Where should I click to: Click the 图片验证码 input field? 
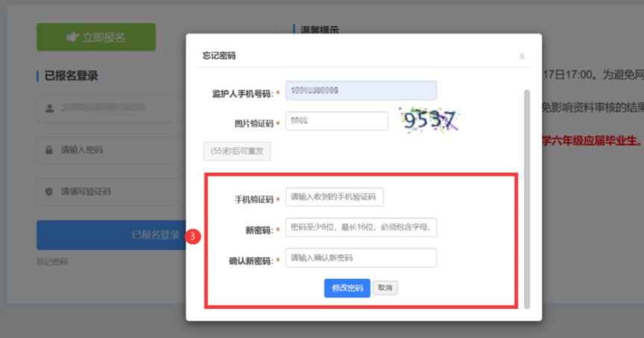[x=337, y=121]
